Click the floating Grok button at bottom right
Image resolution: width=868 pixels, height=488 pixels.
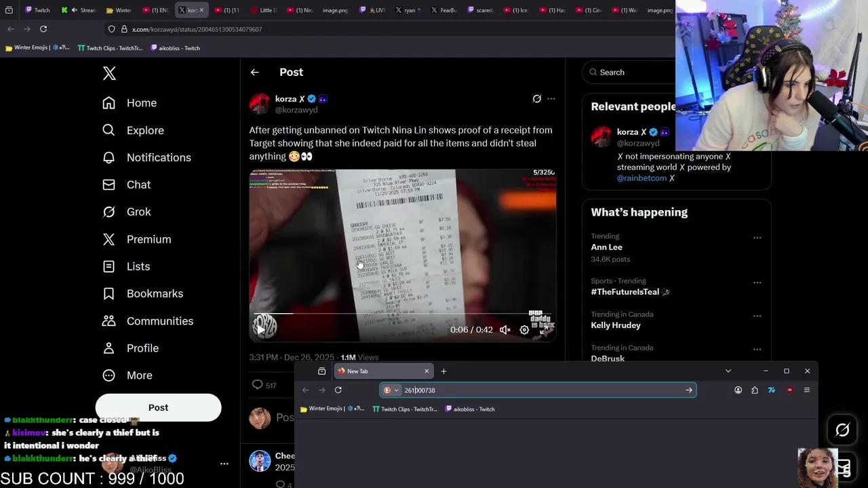842,430
